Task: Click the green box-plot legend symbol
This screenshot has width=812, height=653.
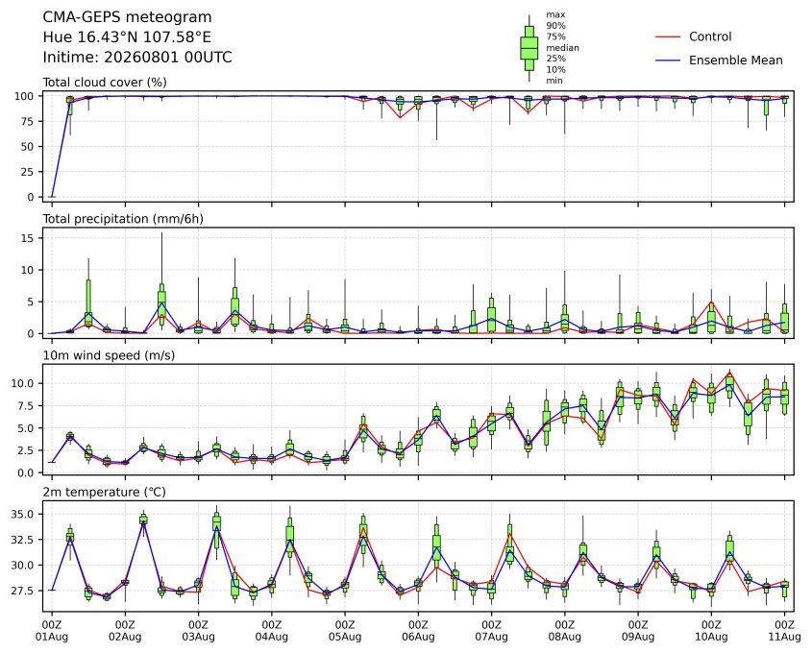Action: click(x=529, y=48)
